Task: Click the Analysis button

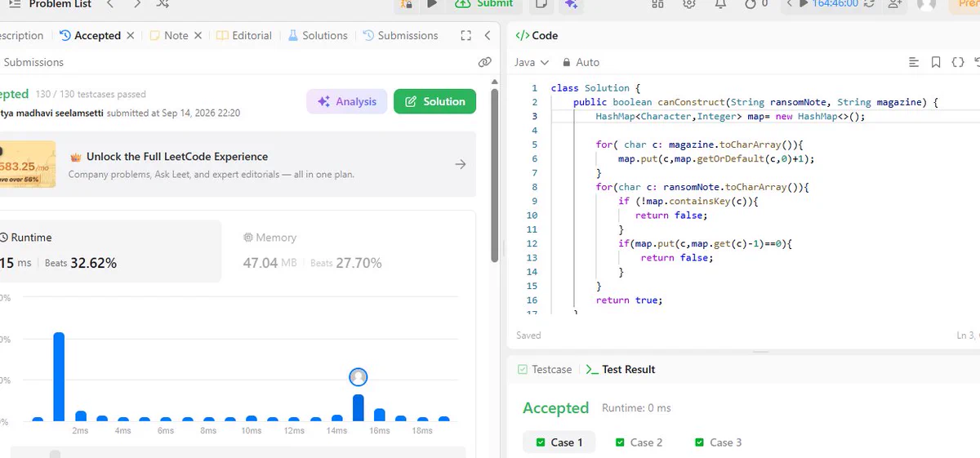Action: click(347, 101)
